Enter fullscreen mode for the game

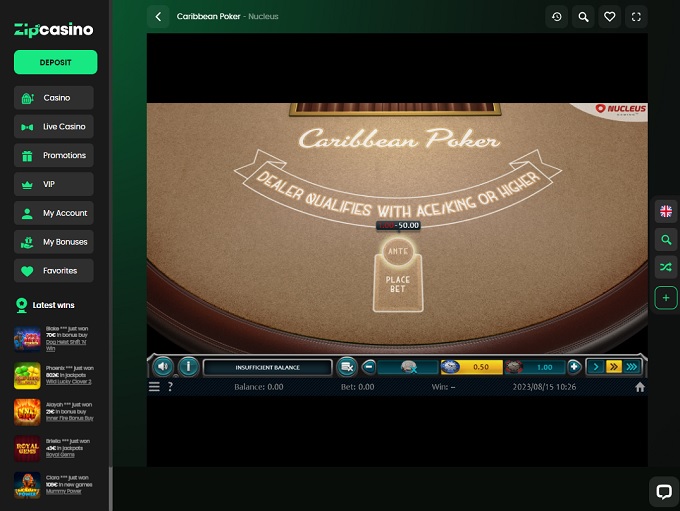[x=635, y=17]
